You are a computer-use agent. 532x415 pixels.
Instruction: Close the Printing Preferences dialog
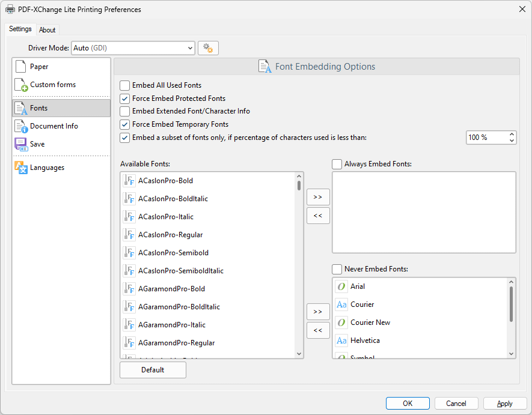click(x=522, y=9)
